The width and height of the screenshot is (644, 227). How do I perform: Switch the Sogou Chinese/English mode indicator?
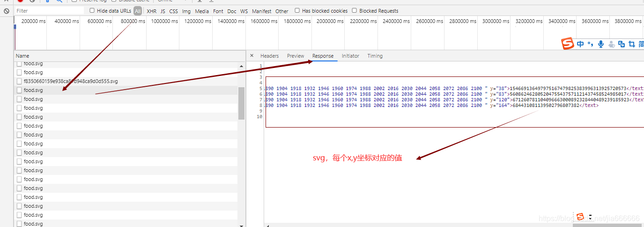[x=580, y=44]
